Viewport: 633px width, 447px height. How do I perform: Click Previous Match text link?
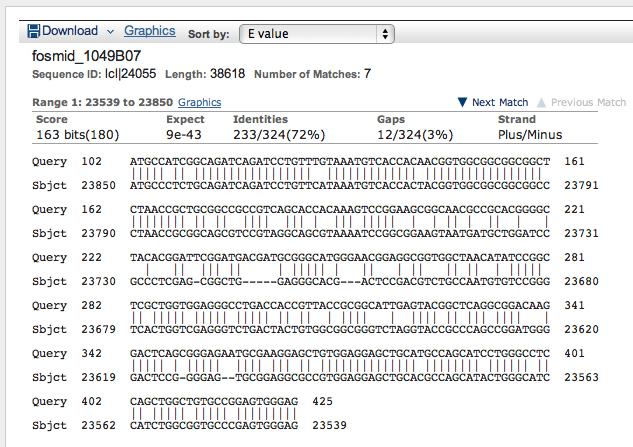(588, 102)
